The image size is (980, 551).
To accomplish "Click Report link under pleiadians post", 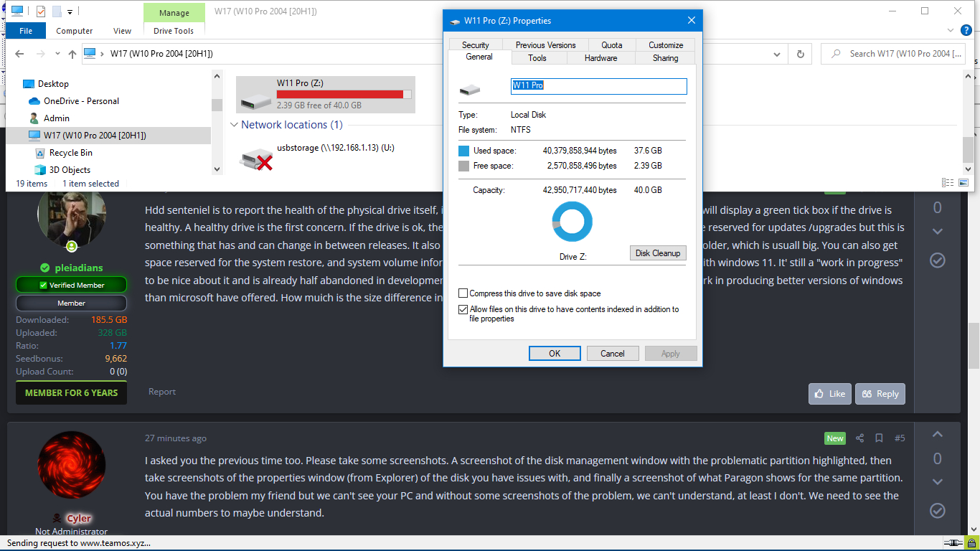I will coord(162,392).
